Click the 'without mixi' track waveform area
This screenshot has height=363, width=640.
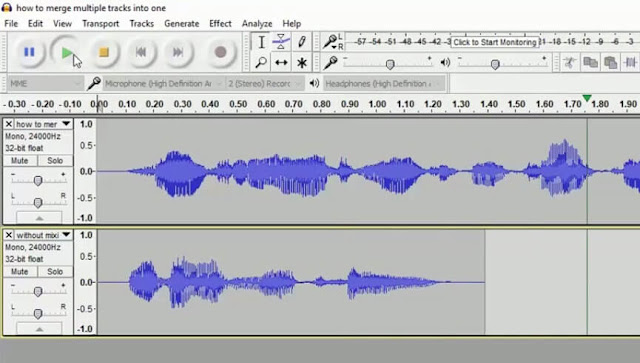[369, 282]
